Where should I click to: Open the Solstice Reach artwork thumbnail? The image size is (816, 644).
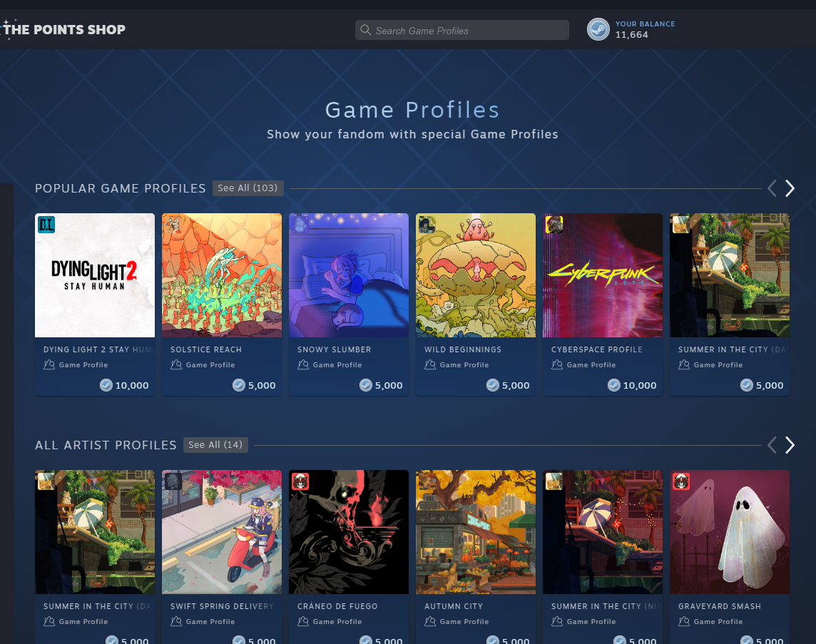pyautogui.click(x=222, y=275)
